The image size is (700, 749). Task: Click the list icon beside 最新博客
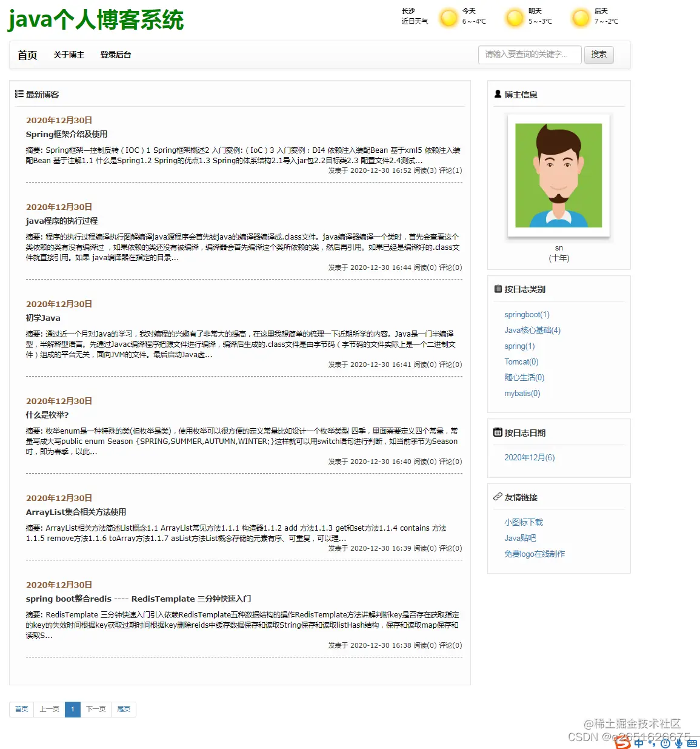[x=19, y=94]
